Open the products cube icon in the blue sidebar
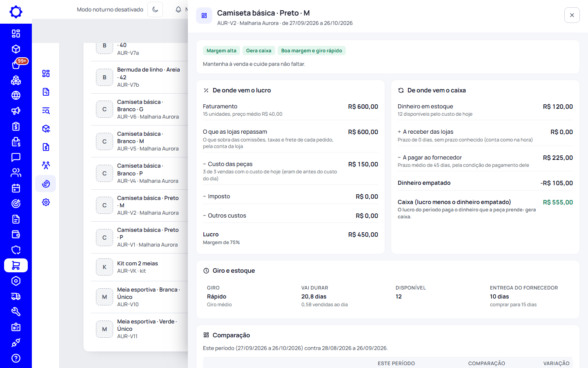This screenshot has height=368, width=588. click(x=16, y=49)
